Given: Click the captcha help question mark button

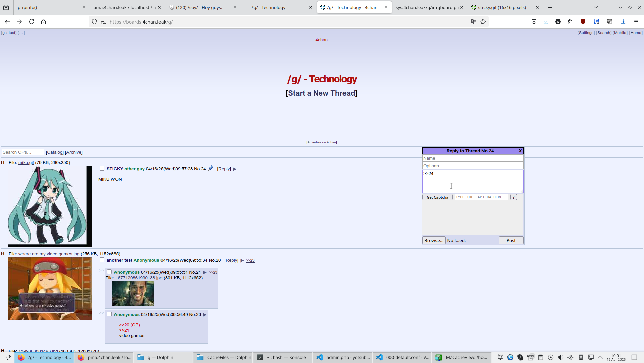Looking at the screenshot, I should tap(513, 197).
